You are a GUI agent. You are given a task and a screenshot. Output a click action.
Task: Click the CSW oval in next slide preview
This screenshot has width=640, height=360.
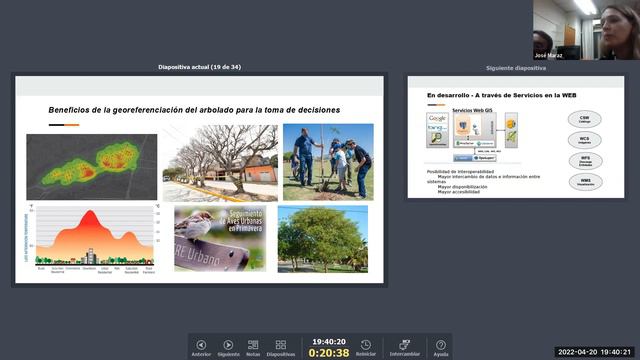click(x=584, y=119)
